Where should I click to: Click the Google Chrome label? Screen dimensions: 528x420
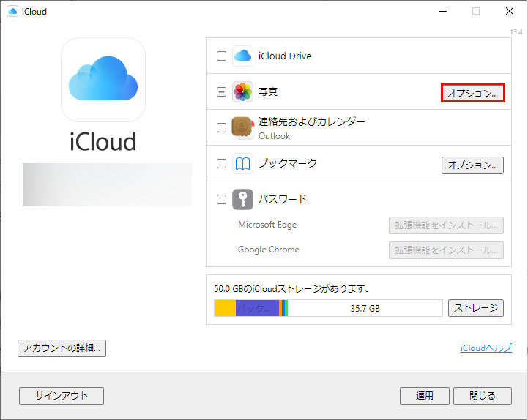click(268, 250)
